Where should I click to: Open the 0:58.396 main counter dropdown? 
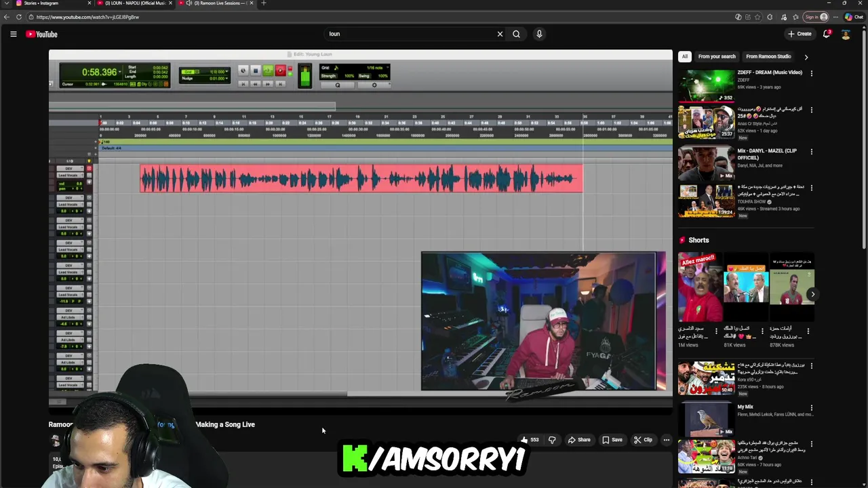point(121,72)
